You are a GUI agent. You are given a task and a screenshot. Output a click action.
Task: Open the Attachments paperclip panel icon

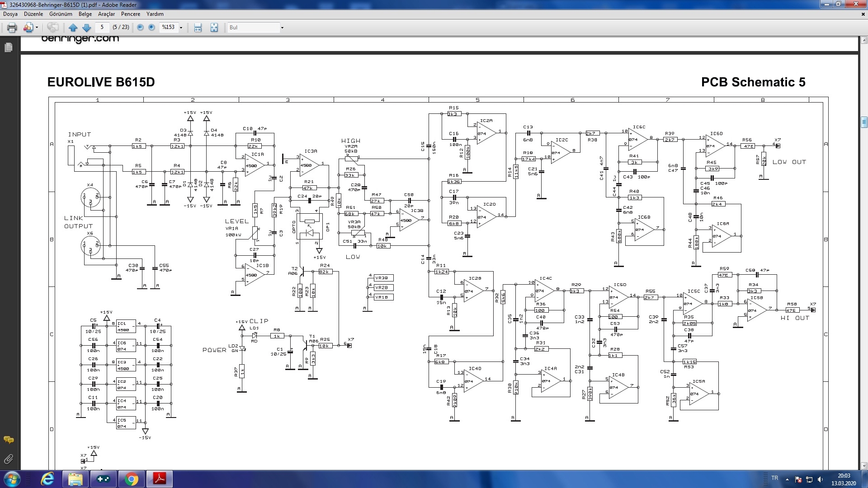click(9, 460)
